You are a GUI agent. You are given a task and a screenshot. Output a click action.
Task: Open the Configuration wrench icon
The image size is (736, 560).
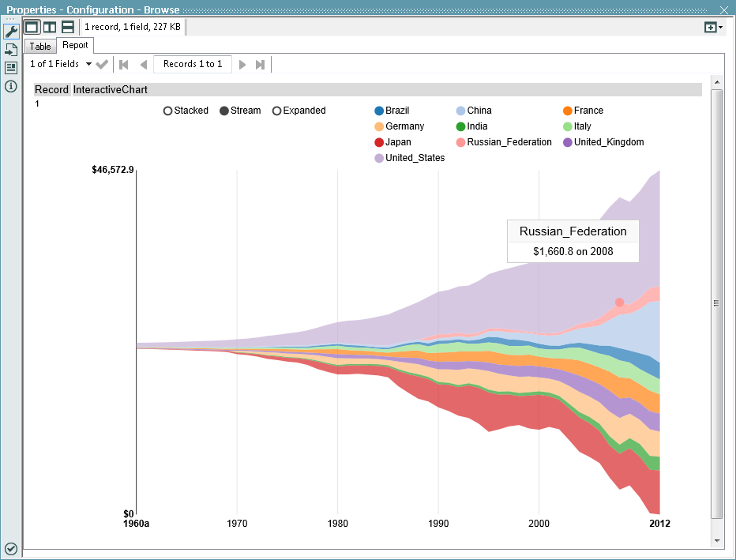coord(11,32)
